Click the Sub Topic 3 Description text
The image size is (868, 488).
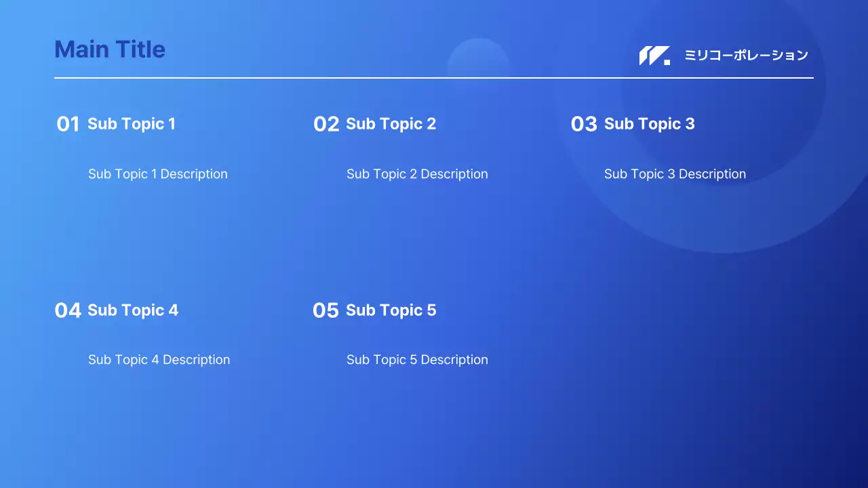[675, 174]
